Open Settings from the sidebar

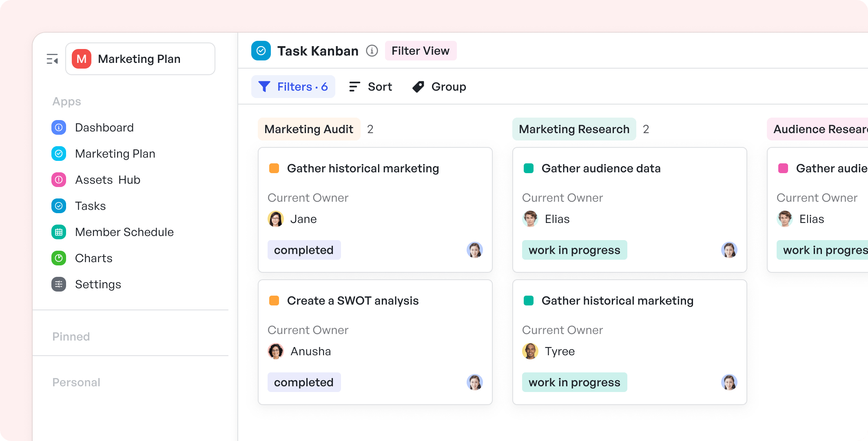pos(98,285)
